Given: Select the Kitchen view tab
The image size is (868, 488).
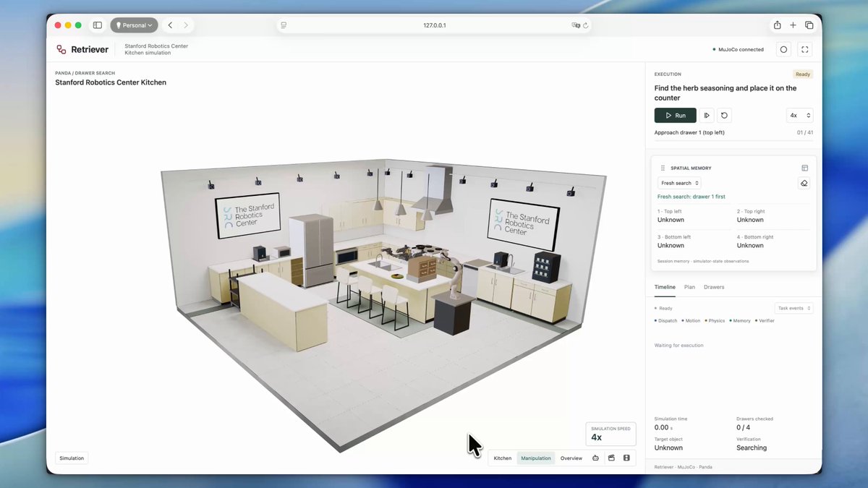Looking at the screenshot, I should (x=503, y=458).
